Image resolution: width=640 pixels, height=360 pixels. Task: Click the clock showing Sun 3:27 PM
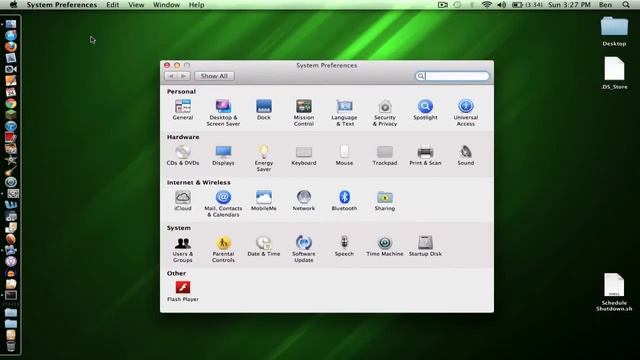[569, 5]
